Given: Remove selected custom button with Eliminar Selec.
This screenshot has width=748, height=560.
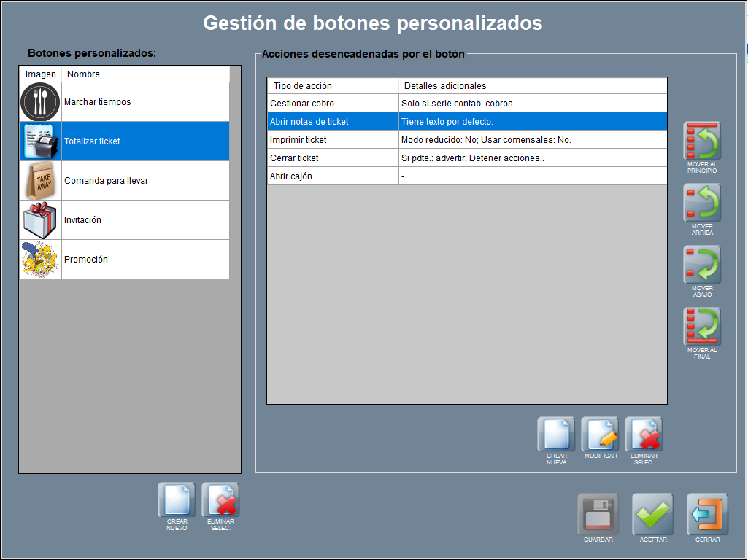Looking at the screenshot, I should [x=220, y=501].
